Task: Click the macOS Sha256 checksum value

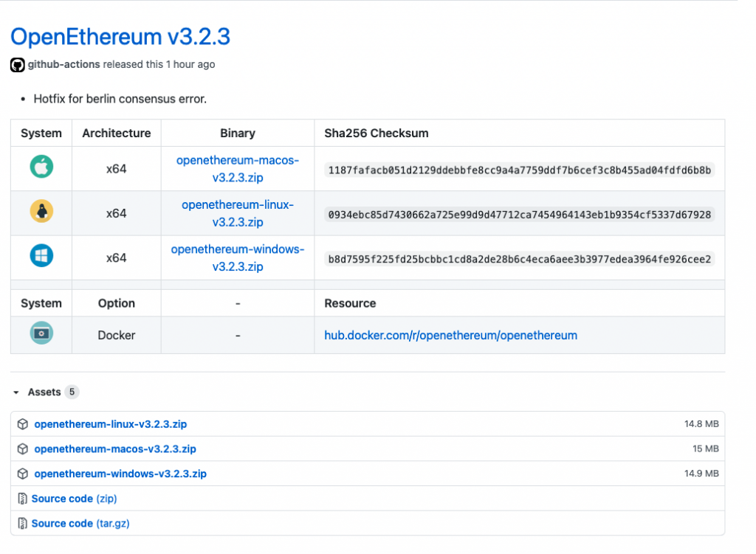Action: pos(520,170)
